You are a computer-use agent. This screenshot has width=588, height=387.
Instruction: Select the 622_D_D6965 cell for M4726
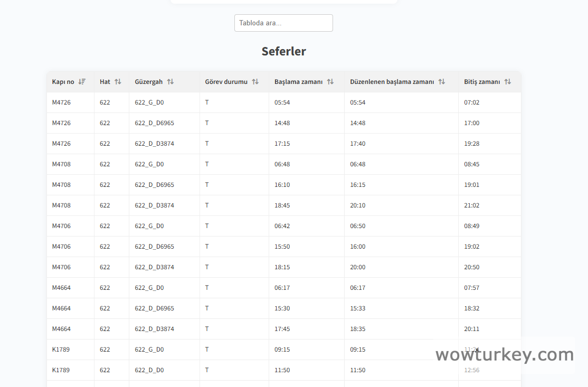154,123
